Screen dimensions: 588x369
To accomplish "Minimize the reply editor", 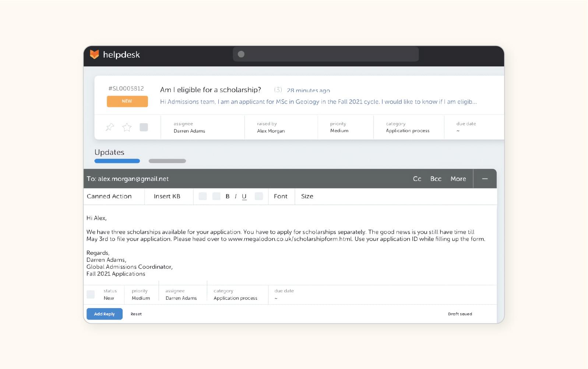I will 485,179.
